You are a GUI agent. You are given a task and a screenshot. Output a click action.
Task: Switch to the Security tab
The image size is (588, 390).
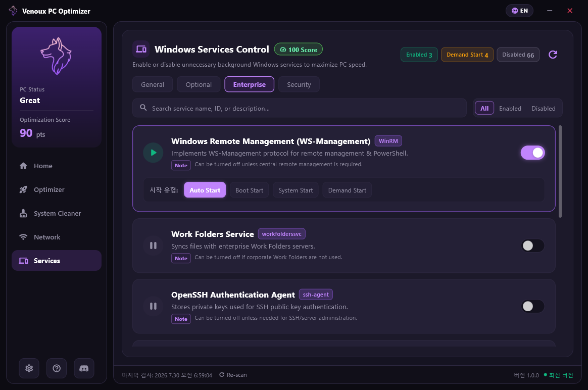[299, 84]
